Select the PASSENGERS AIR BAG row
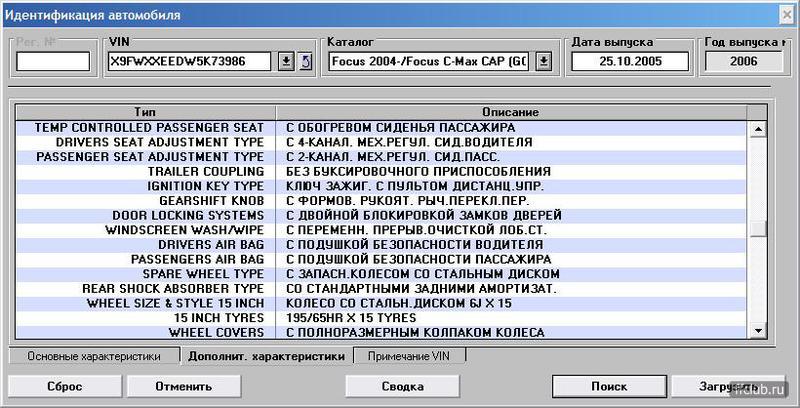The image size is (800, 408). click(x=383, y=259)
